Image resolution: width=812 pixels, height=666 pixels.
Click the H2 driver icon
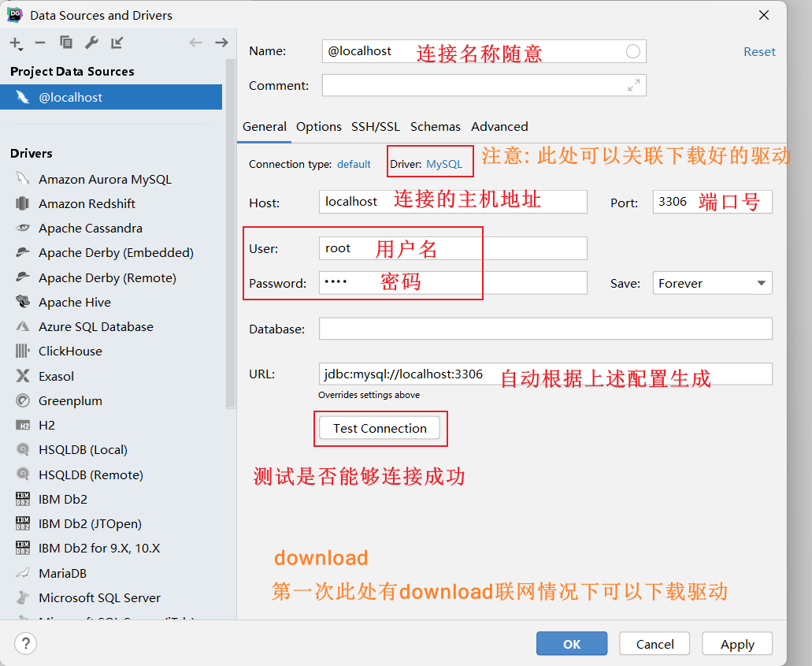pos(23,425)
